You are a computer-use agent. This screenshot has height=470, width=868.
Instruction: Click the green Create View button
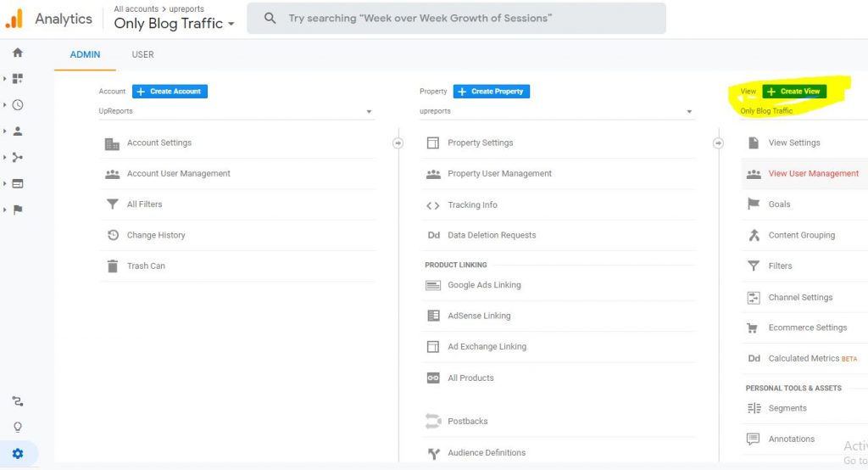[x=794, y=92]
